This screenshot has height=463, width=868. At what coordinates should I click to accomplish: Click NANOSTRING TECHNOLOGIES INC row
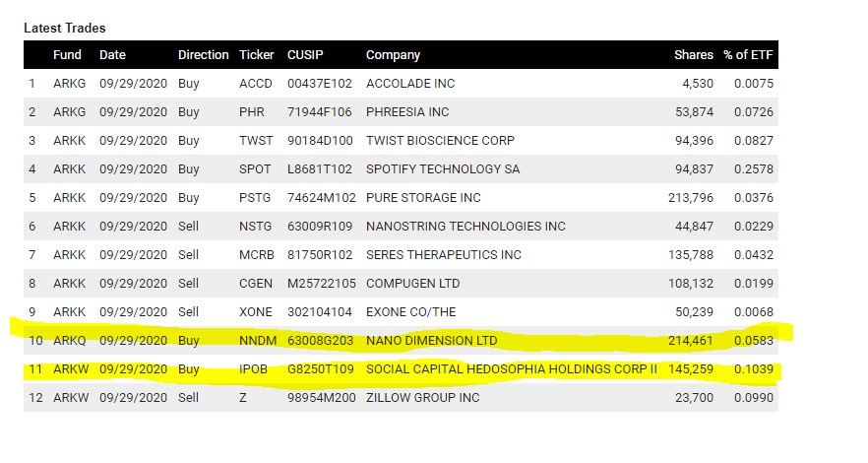click(401, 226)
